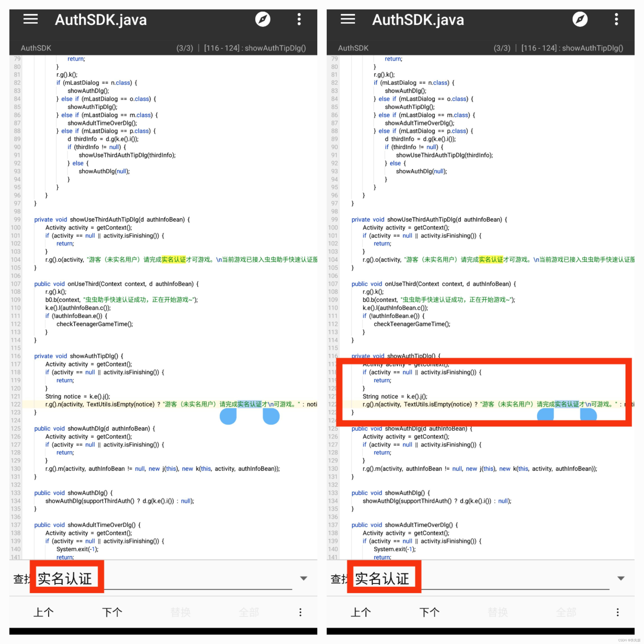
Task: Open hamburger menu in right editor
Action: (x=348, y=19)
